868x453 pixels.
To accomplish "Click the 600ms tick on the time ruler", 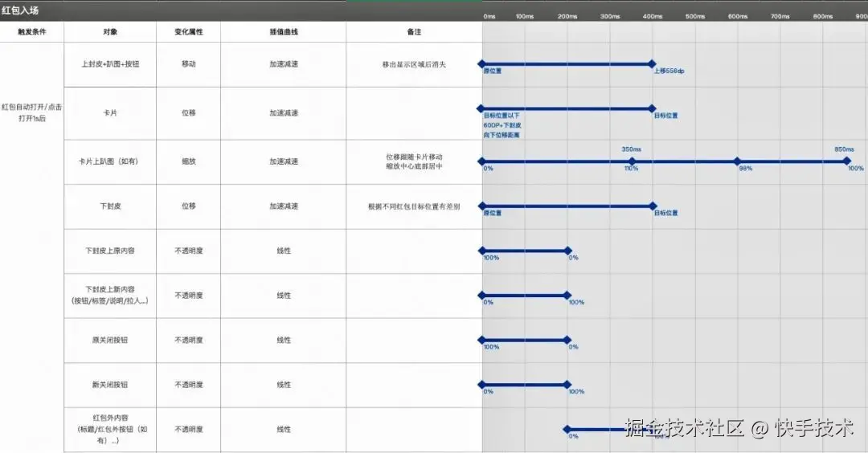I will [738, 17].
